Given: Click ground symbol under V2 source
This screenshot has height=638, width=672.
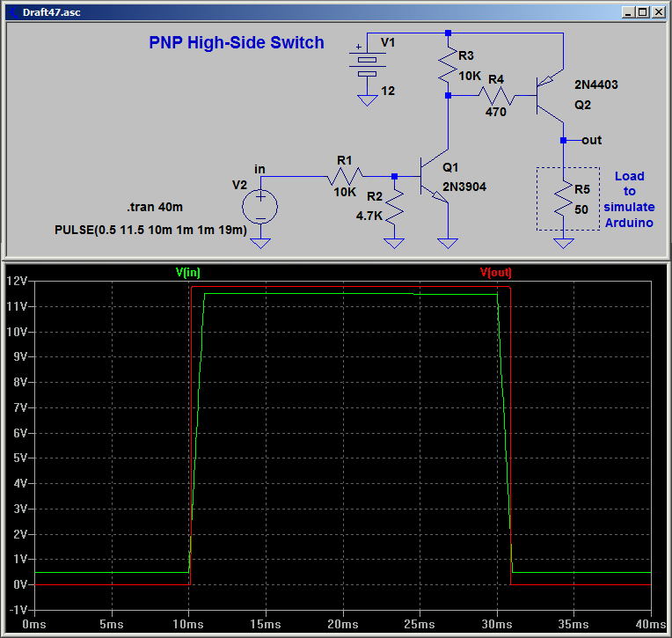Looking at the screenshot, I should 260,243.
